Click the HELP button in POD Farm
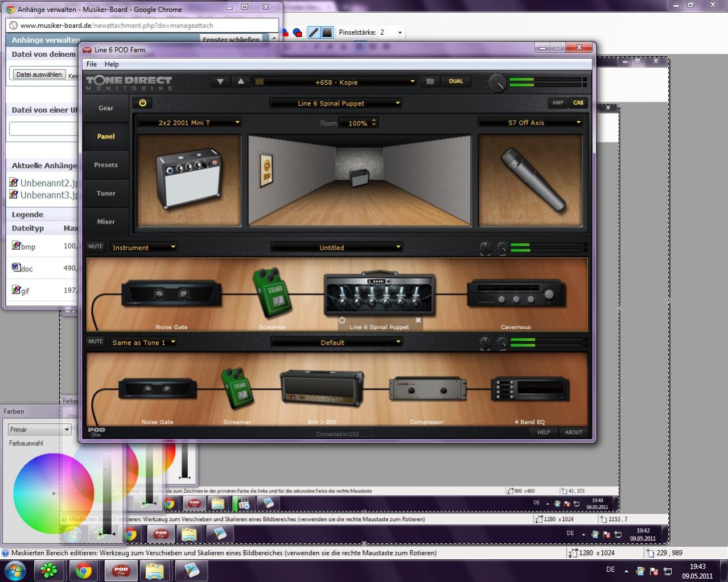The height and width of the screenshot is (582, 728). click(x=544, y=432)
